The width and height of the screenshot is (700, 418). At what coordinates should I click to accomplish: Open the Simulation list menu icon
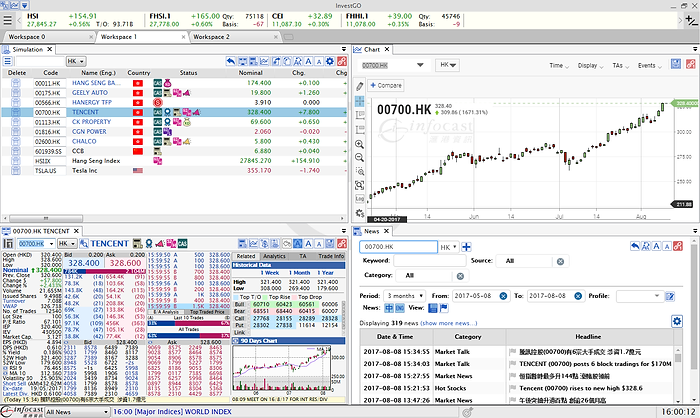click(8, 62)
